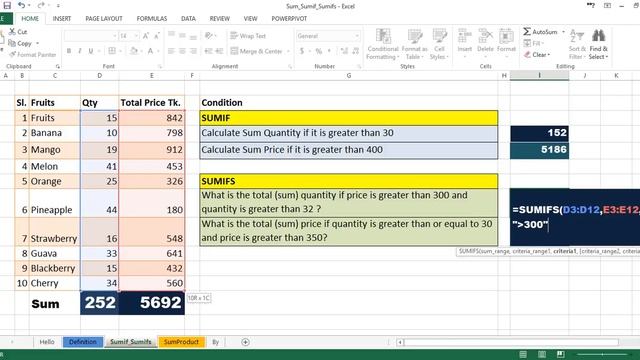Click the Redo arrow icon
The image size is (640, 360).
[41, 5]
